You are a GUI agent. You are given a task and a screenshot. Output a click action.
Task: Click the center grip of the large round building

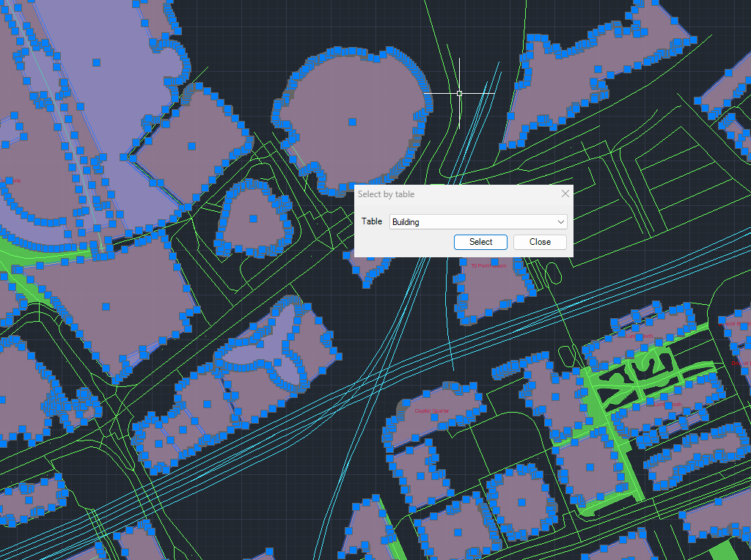coord(352,122)
